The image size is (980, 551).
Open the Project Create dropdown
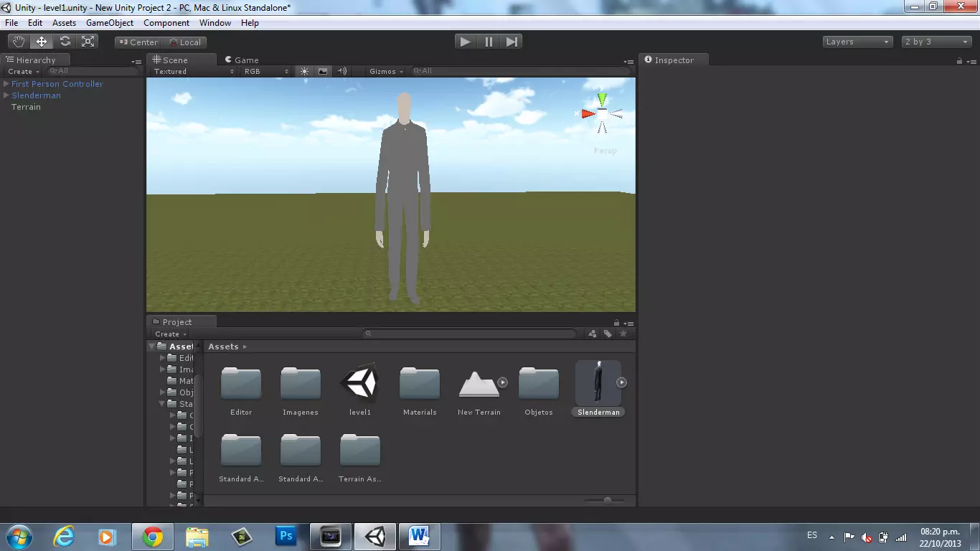coord(171,334)
